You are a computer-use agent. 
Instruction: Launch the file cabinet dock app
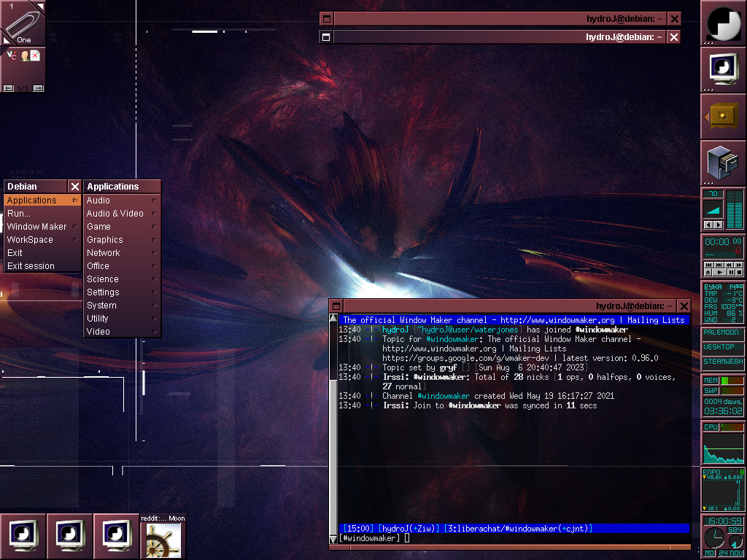pyautogui.click(x=723, y=163)
